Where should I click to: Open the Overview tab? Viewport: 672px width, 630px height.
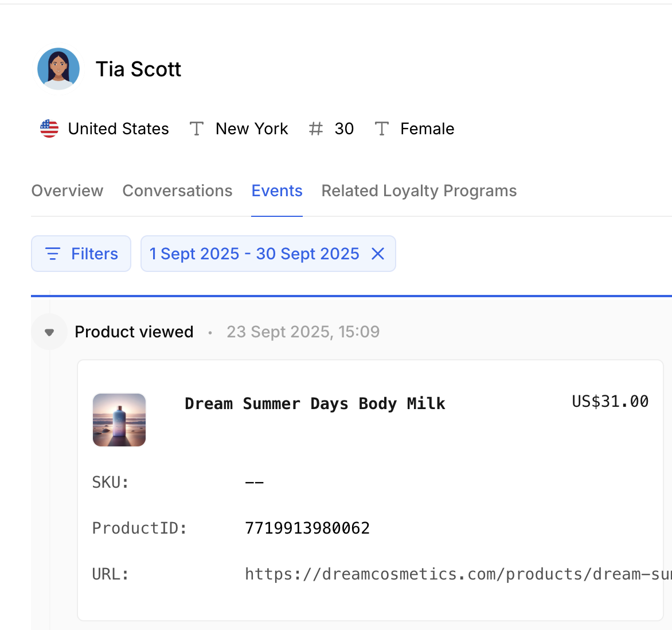(67, 190)
